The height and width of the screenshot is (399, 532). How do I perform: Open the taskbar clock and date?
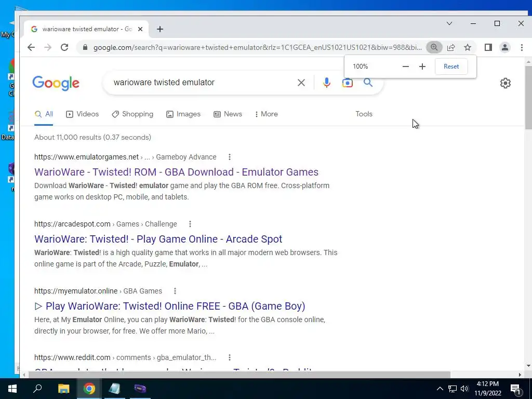point(487,389)
